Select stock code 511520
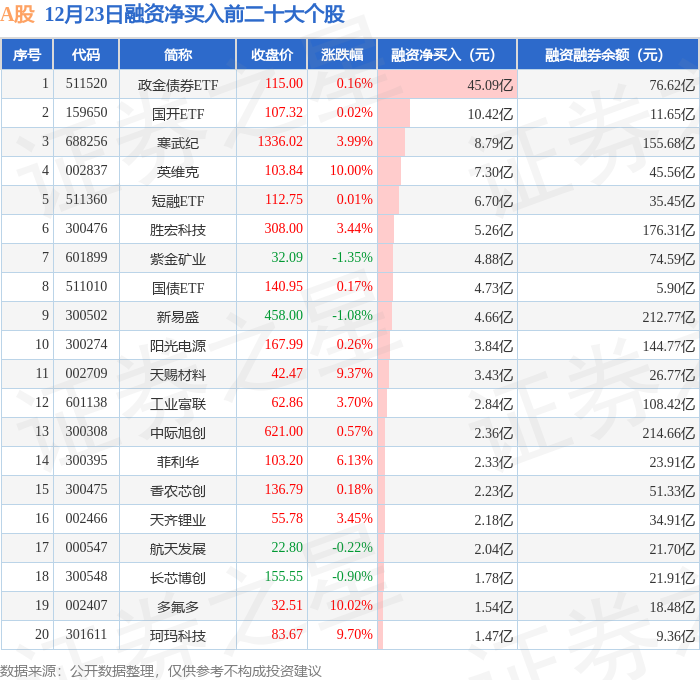 point(86,83)
